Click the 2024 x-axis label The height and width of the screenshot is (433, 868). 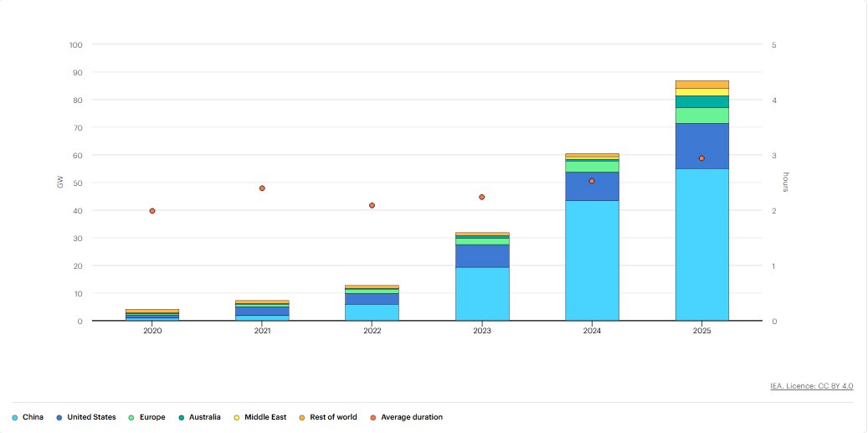pos(592,330)
